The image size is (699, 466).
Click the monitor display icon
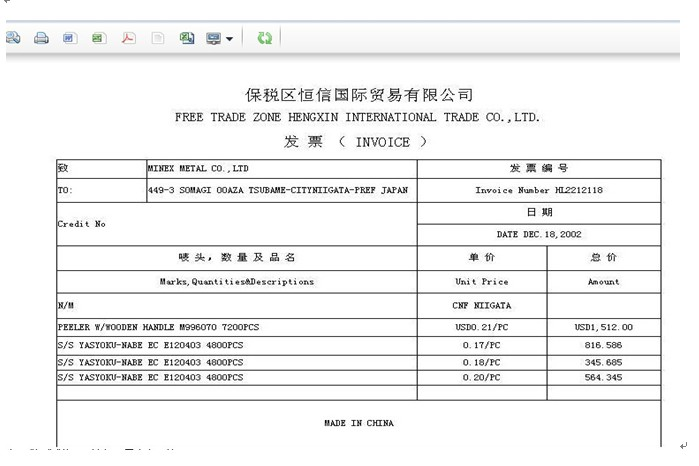(214, 39)
